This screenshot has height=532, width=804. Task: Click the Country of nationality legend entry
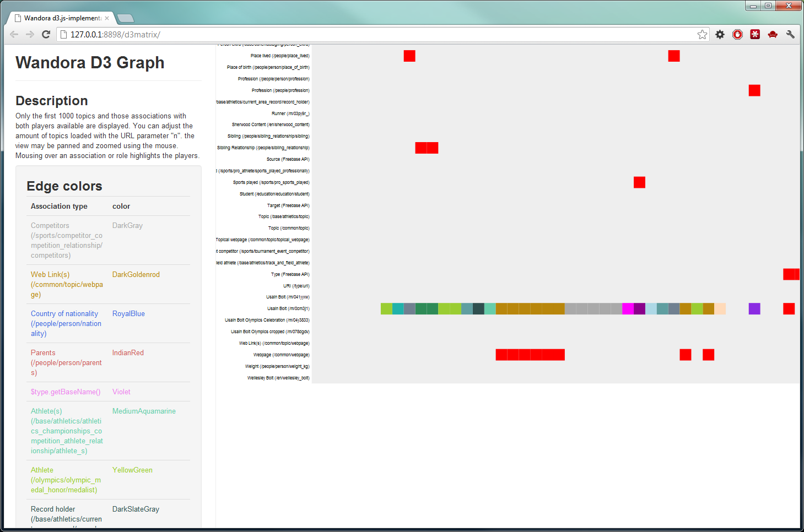point(66,323)
